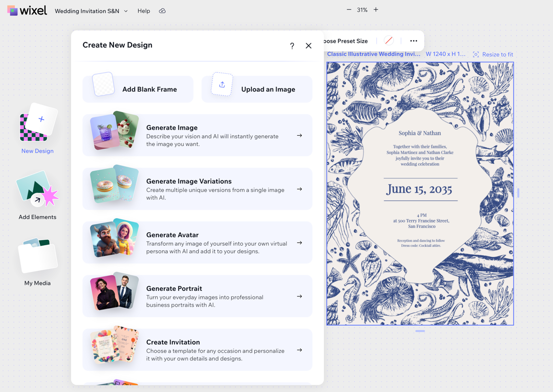The width and height of the screenshot is (553, 392).
Task: Open Generate Portrait
Action: point(197,296)
